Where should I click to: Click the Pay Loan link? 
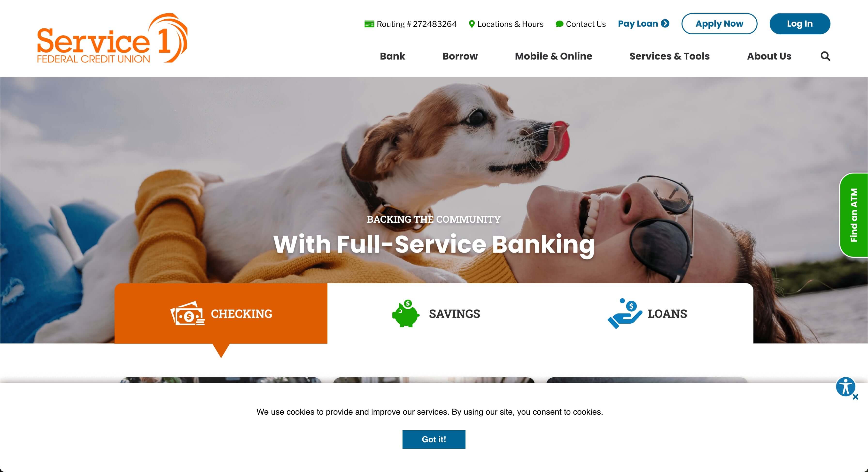pyautogui.click(x=645, y=23)
